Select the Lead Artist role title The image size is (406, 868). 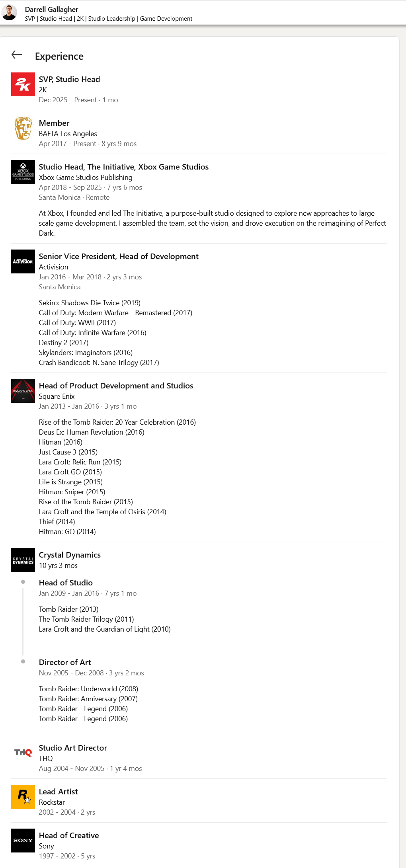click(58, 792)
